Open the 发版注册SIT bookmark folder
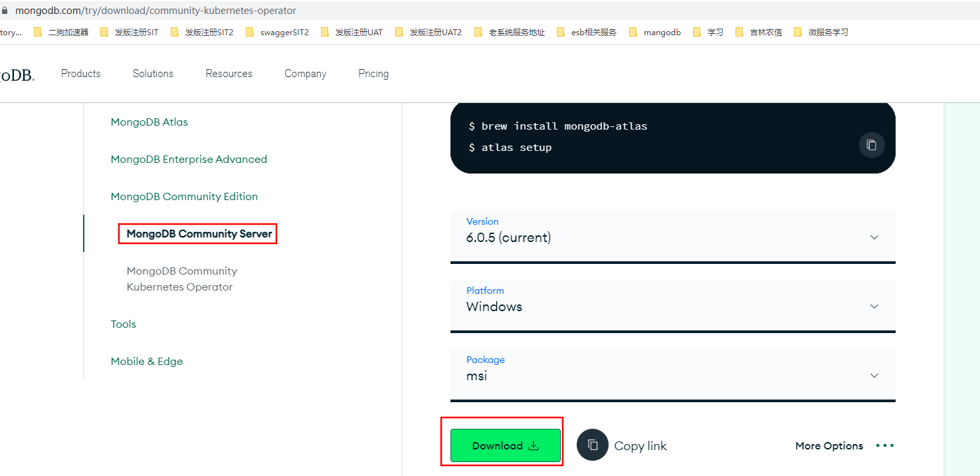The height and width of the screenshot is (476, 980). pos(130,32)
